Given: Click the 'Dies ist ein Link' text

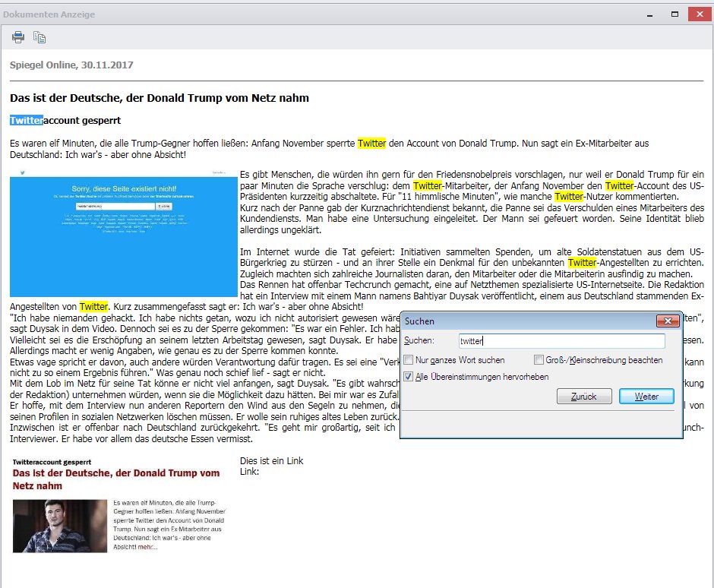Looking at the screenshot, I should click(271, 460).
